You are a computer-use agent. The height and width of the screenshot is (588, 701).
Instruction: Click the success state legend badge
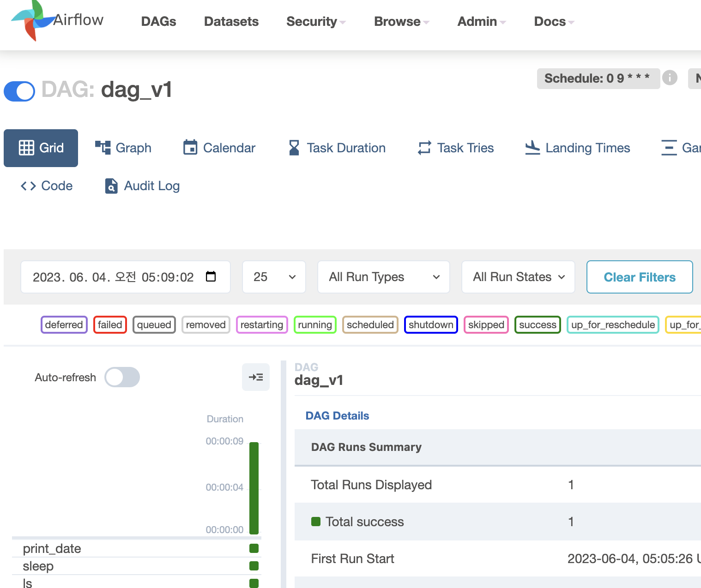[538, 324]
